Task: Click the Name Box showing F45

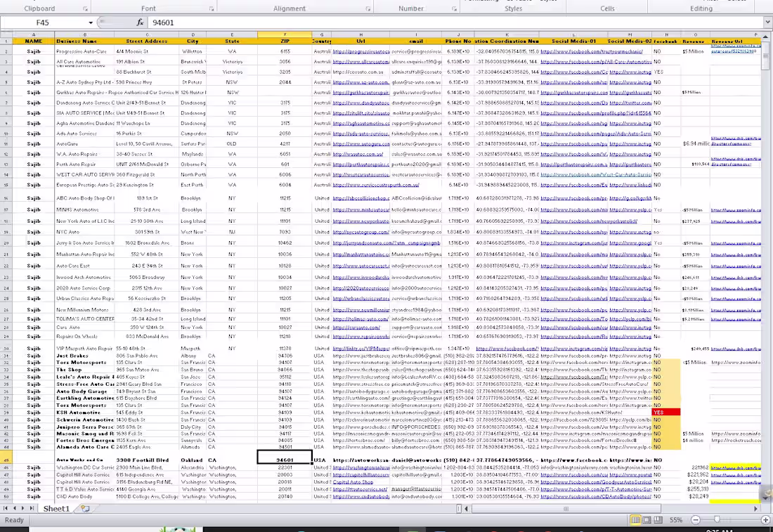Action: click(x=44, y=22)
